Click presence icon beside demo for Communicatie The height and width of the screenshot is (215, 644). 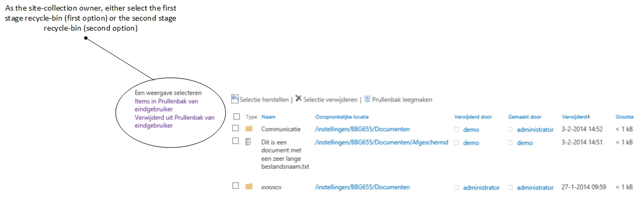click(457, 129)
